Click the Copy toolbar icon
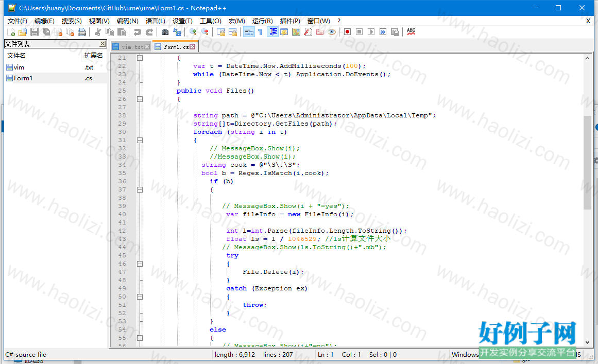 point(110,32)
